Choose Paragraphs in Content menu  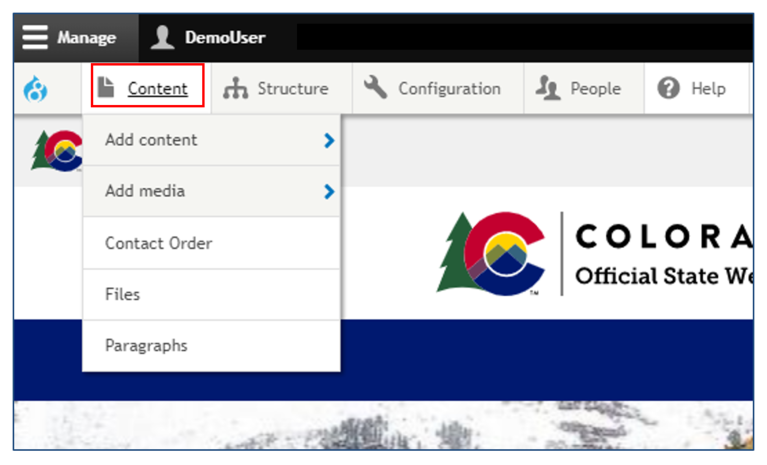[211, 346]
